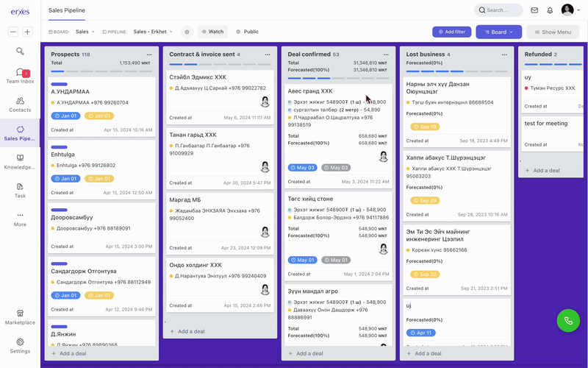
Task: Add a deal in Refunded column
Action: coord(542,171)
